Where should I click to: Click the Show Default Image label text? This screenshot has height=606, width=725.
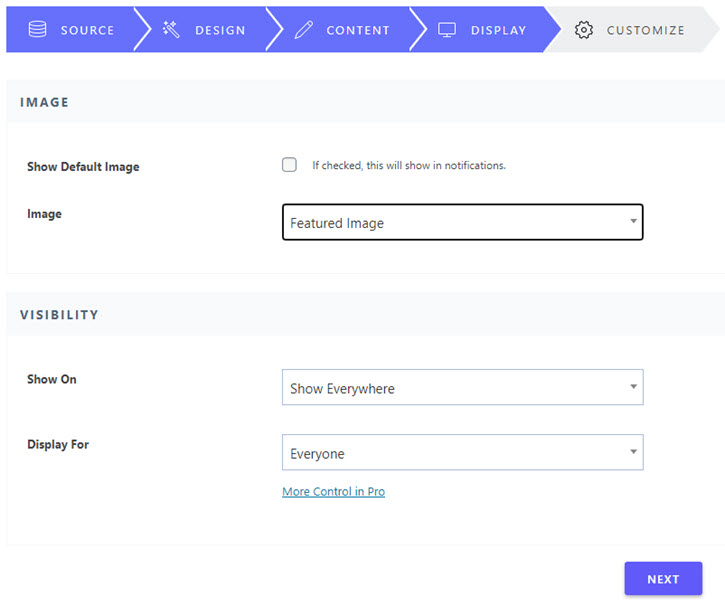[x=83, y=166]
